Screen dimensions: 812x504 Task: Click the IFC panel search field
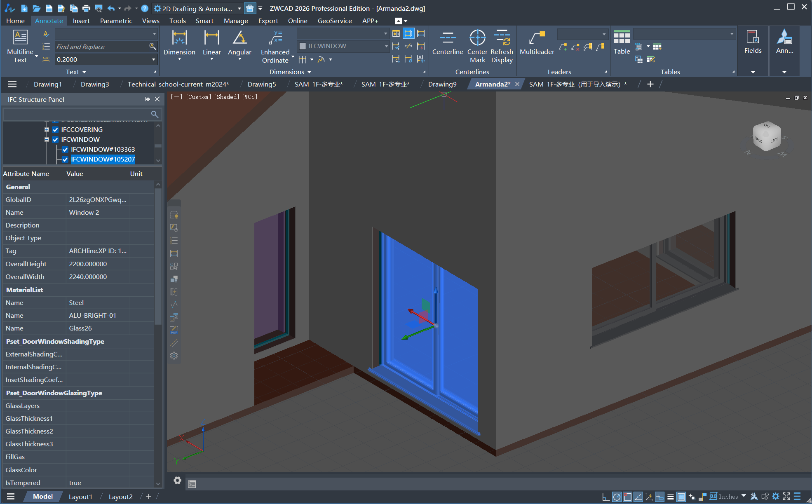point(78,114)
